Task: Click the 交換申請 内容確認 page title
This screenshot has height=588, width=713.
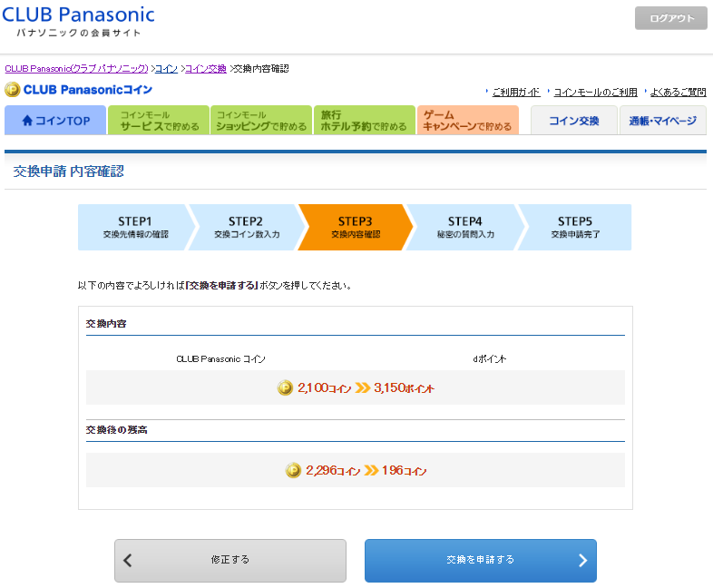Action: 69,171
